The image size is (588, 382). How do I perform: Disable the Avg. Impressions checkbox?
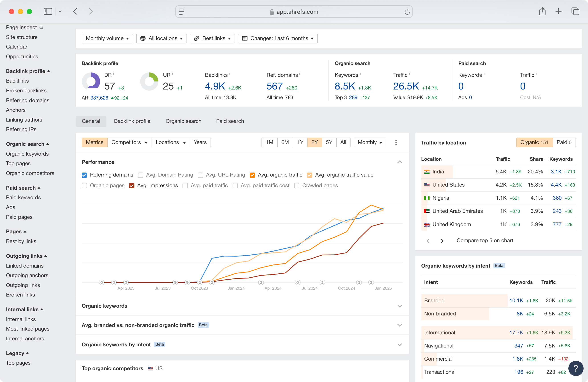tap(132, 186)
